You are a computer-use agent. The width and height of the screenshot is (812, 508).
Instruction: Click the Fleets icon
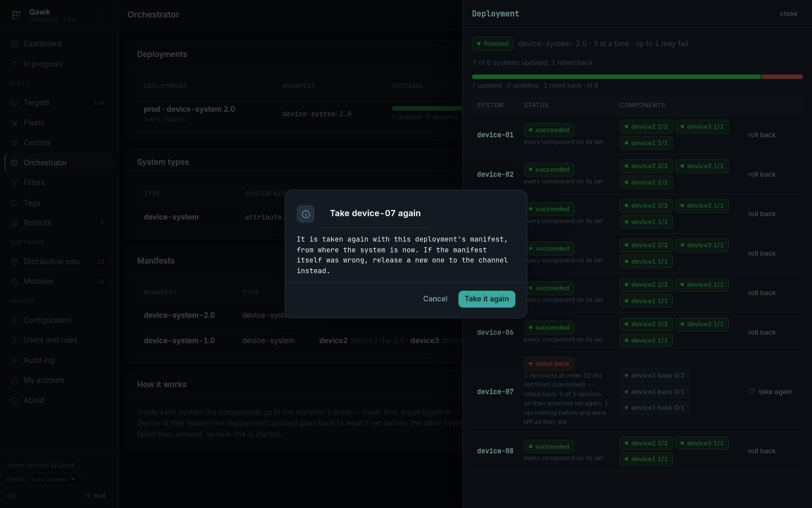(14, 123)
